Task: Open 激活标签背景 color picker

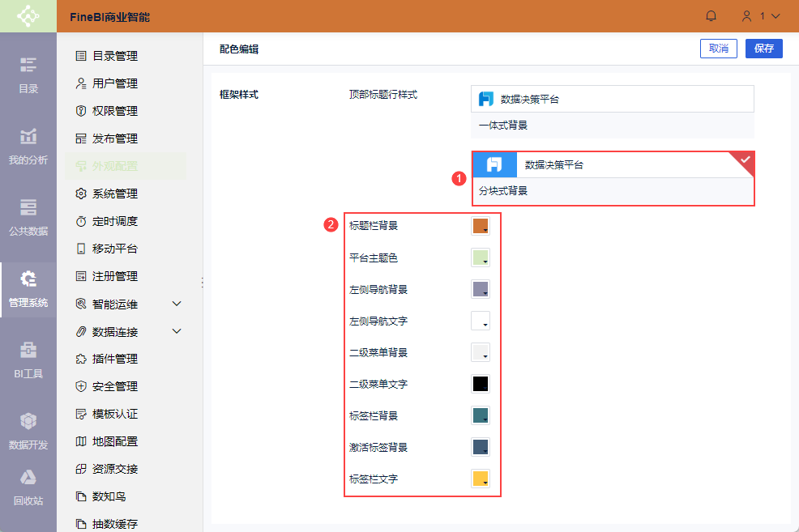Action: point(481,447)
